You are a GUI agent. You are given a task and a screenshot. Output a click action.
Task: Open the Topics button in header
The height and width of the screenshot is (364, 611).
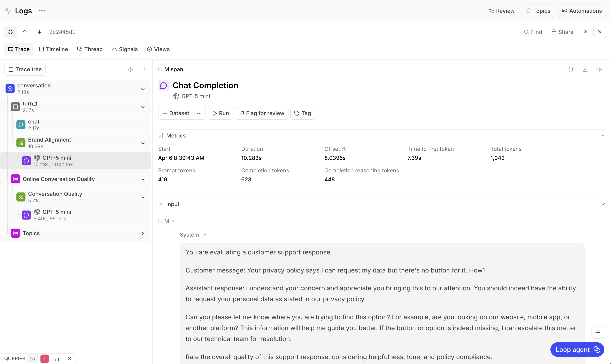point(538,11)
